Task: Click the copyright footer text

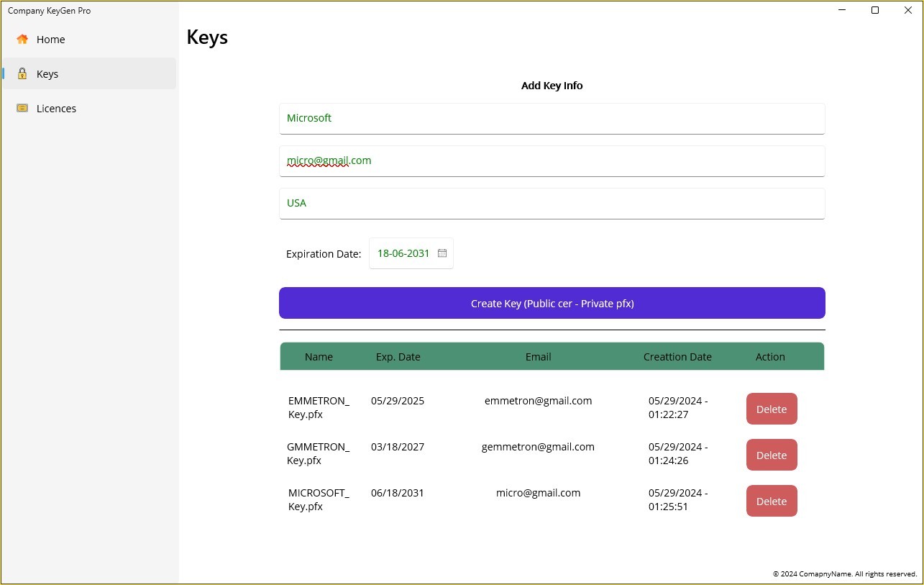Action: [845, 574]
